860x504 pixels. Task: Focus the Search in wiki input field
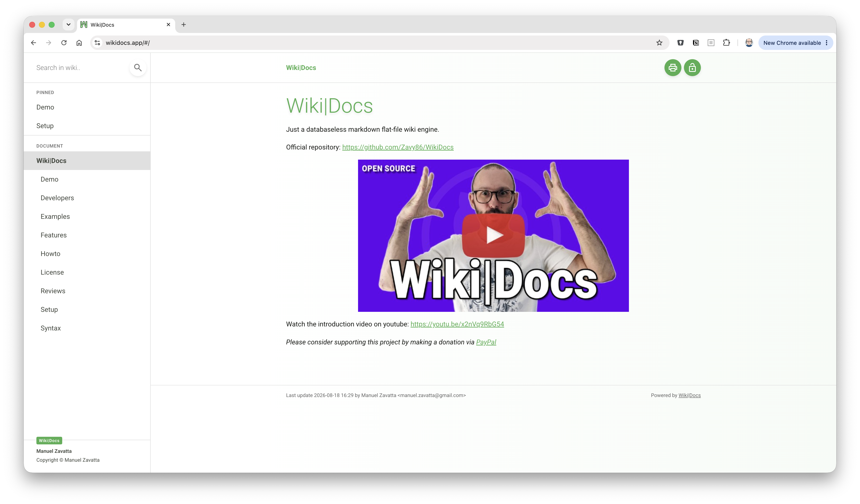[x=81, y=67]
